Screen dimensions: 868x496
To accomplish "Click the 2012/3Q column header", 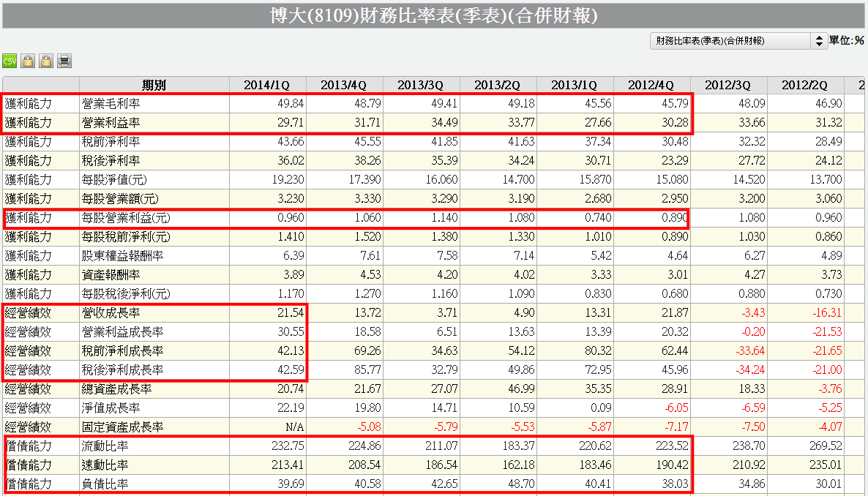I will point(728,86).
